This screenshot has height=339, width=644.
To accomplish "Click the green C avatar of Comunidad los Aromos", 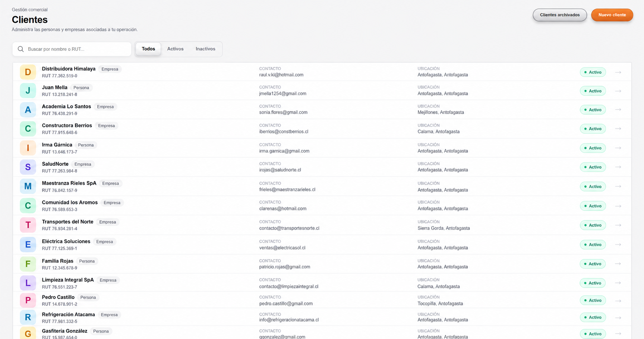I will coord(28,206).
